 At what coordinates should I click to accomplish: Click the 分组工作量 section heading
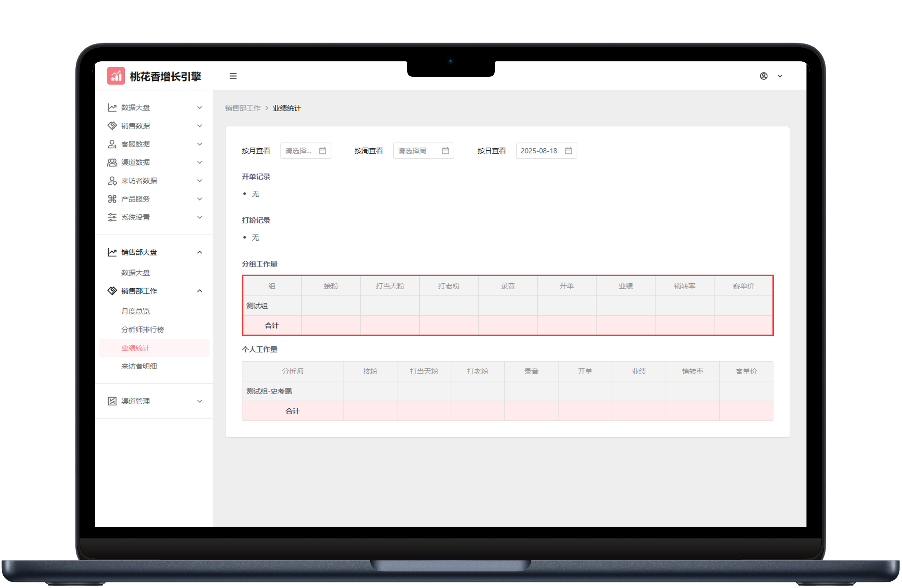click(x=260, y=264)
